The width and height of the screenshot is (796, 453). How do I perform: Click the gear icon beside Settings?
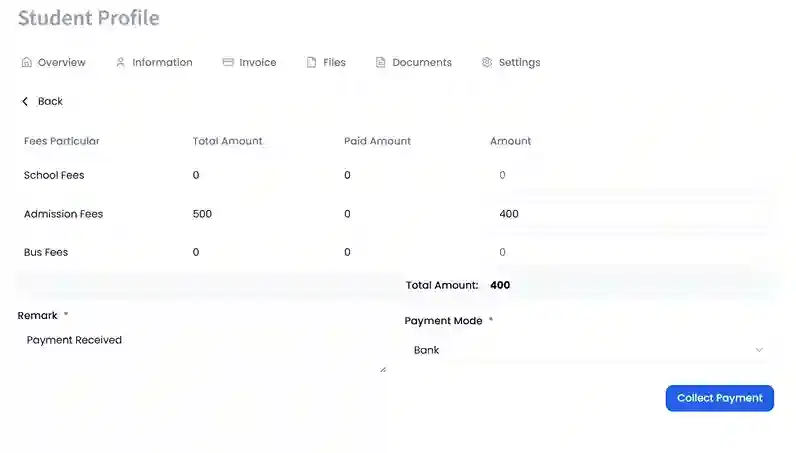point(487,62)
